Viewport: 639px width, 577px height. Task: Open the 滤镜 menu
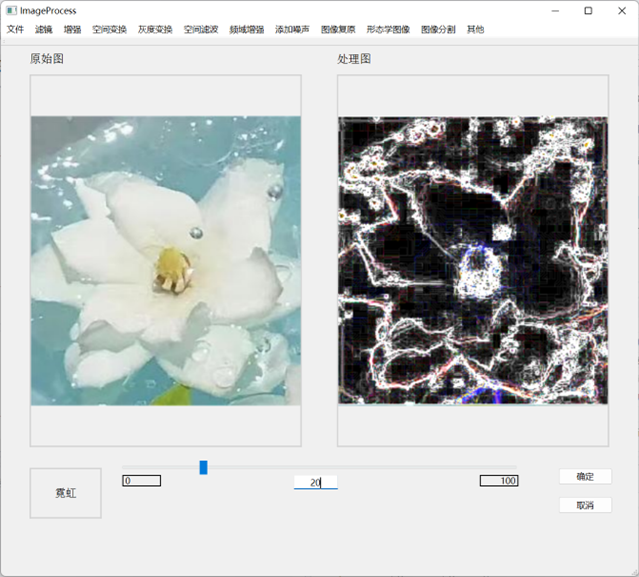(44, 30)
